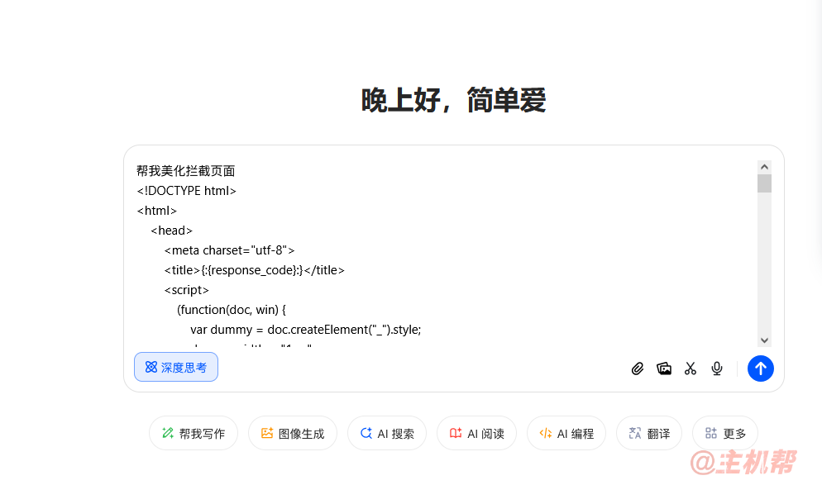Open the 图像生成 image generation feature
822x504 pixels.
coord(293,433)
